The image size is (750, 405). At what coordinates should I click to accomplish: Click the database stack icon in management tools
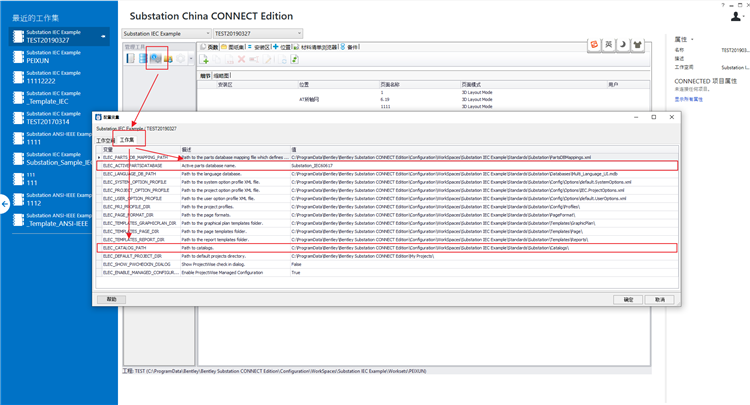[x=143, y=58]
